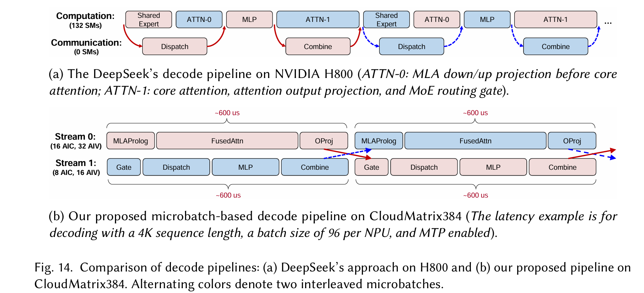
Task: Click the blue MLP block in the Computation row
Action: [x=487, y=20]
